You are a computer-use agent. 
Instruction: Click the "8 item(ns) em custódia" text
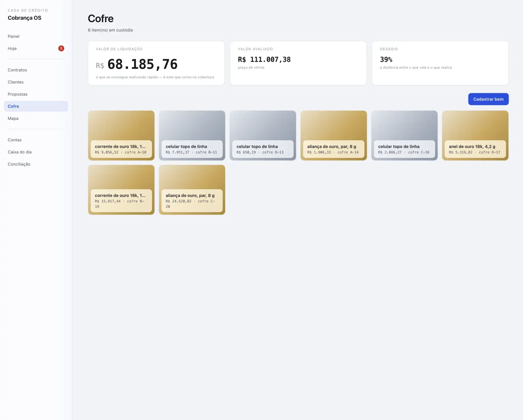click(x=110, y=30)
